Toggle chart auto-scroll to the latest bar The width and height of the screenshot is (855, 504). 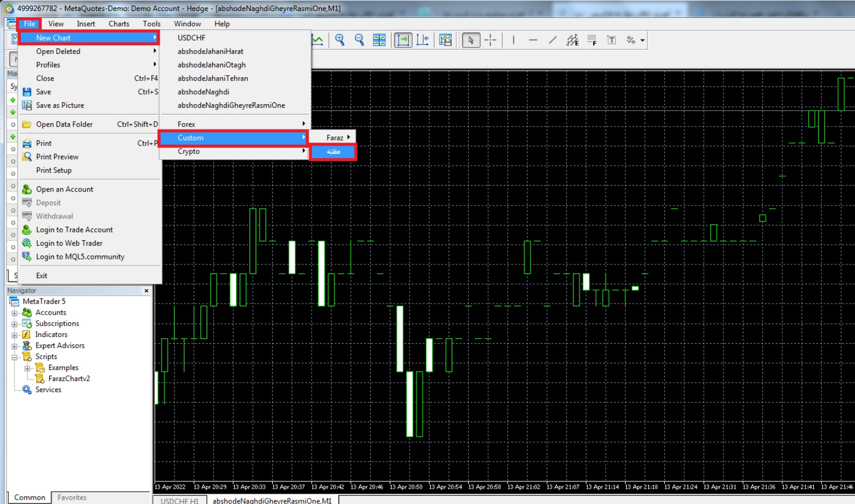(x=403, y=40)
